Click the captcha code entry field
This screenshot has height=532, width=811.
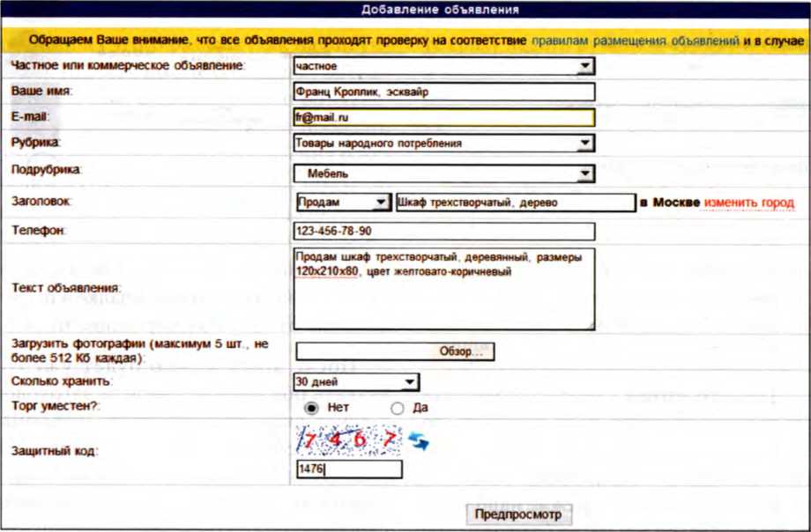pos(349,469)
